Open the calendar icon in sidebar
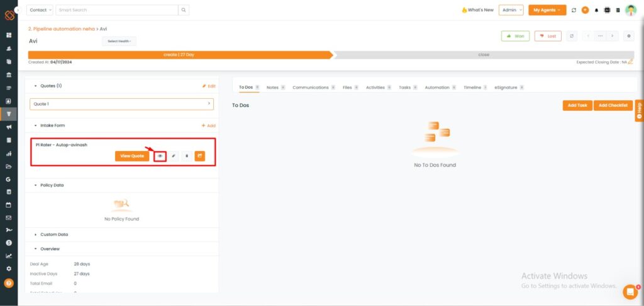 [9, 205]
